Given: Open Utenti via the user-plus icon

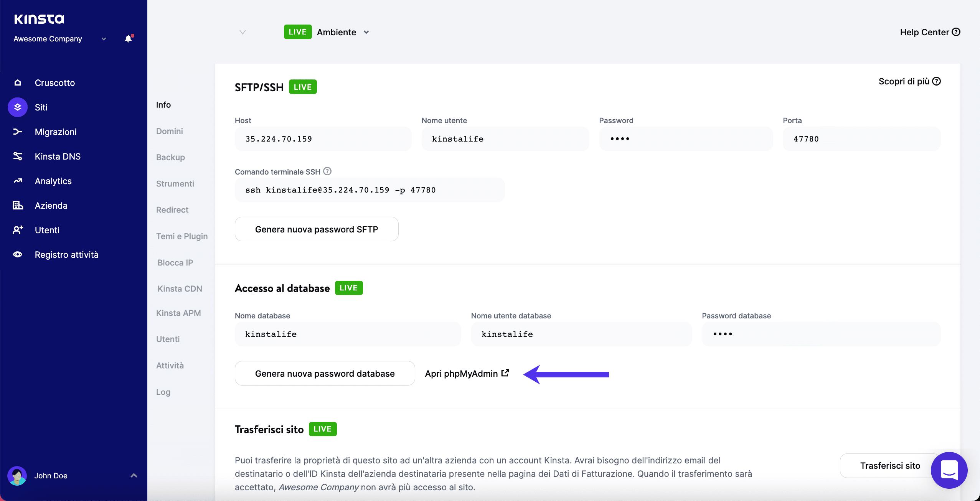Looking at the screenshot, I should [x=17, y=230].
